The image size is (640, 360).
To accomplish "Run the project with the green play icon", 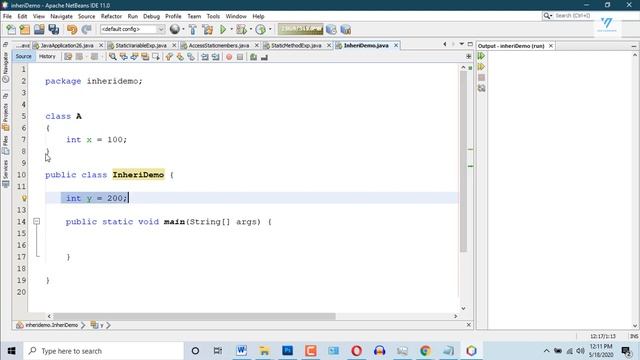I will point(223,29).
